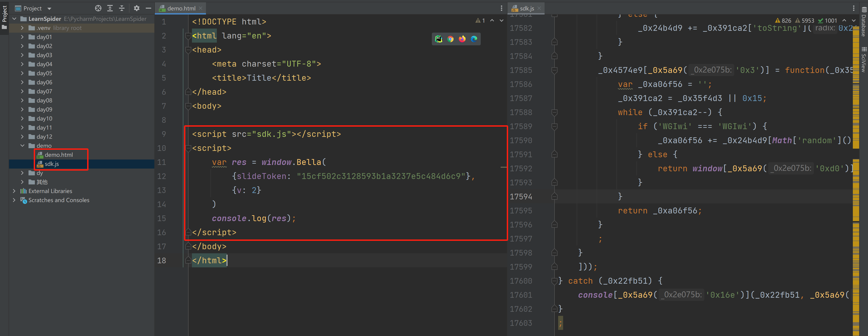The image size is (868, 336).
Task: Click line number 9 in demo.html gutter
Action: pyautogui.click(x=164, y=134)
